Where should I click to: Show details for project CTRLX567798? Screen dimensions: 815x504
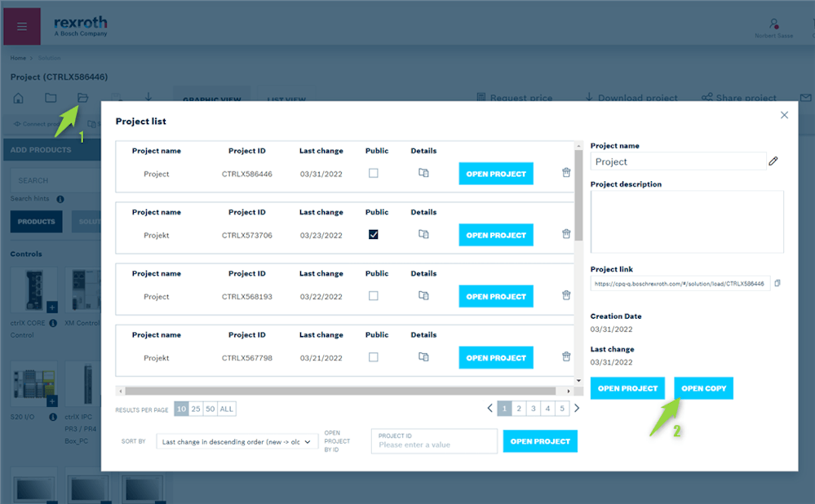423,357
